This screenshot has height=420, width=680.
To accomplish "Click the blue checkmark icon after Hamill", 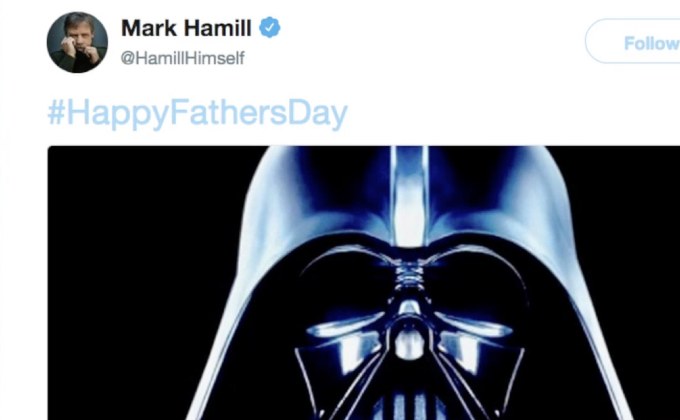I will coord(269,28).
